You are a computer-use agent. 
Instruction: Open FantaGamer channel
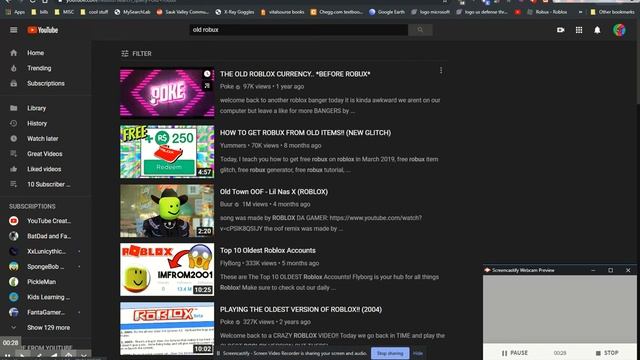point(45,312)
